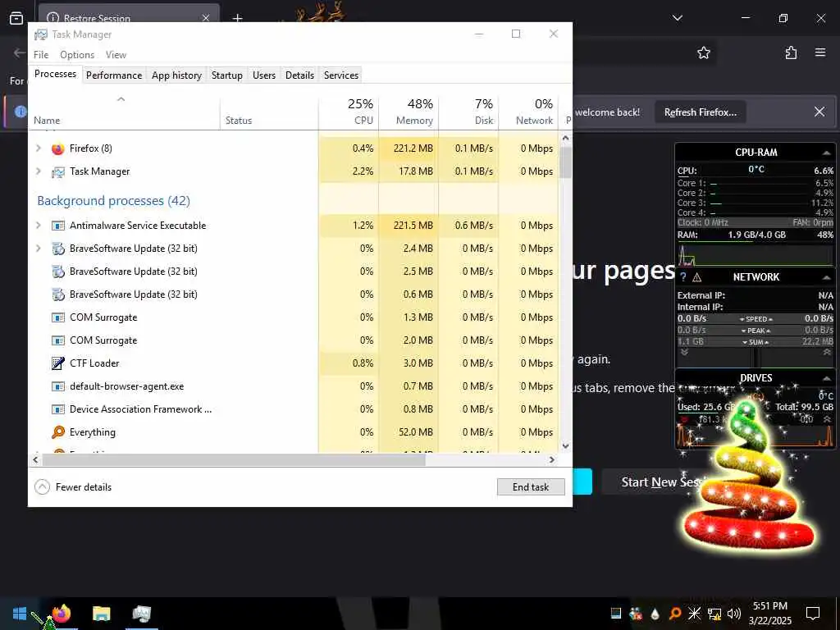
Task: Click the horizontal scrollbar thumb in Task Manager
Action: click(234, 459)
